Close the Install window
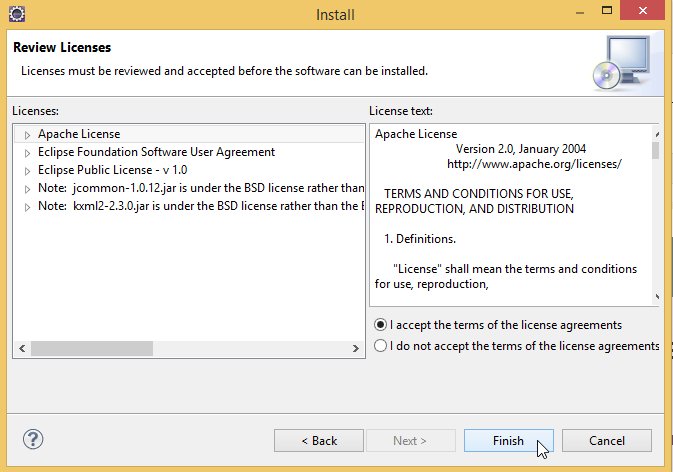Screen dimensions: 673x472 (643, 10)
